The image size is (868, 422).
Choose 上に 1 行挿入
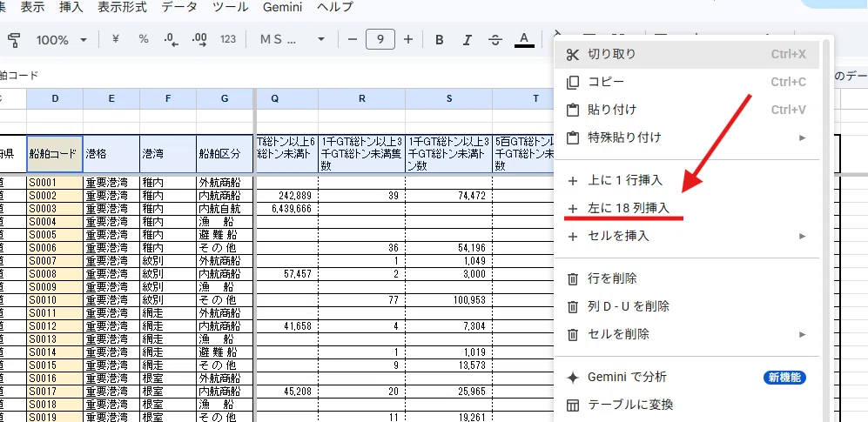click(686, 180)
